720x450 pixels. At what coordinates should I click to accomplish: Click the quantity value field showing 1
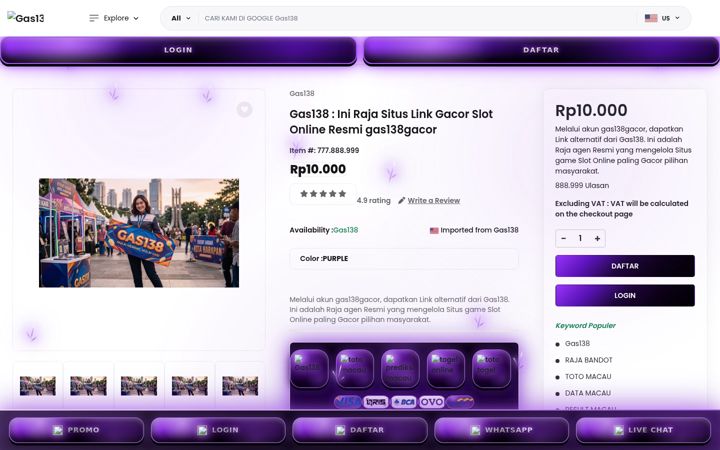[580, 238]
